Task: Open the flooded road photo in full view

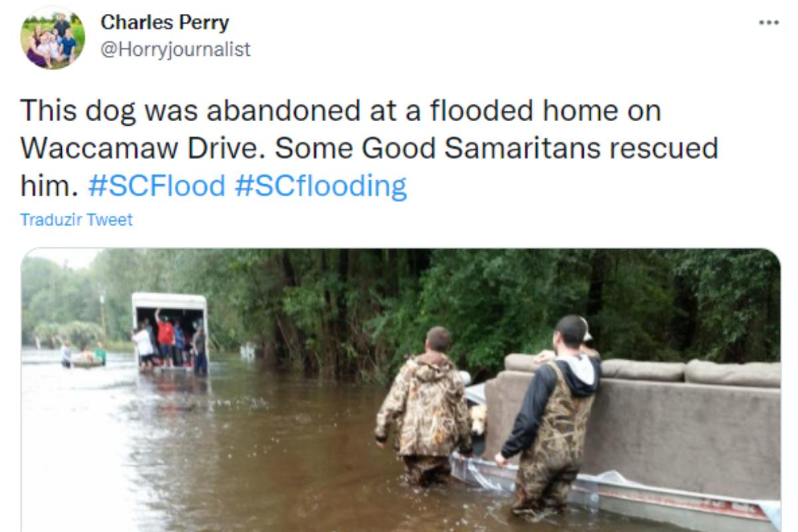Action: 400,390
